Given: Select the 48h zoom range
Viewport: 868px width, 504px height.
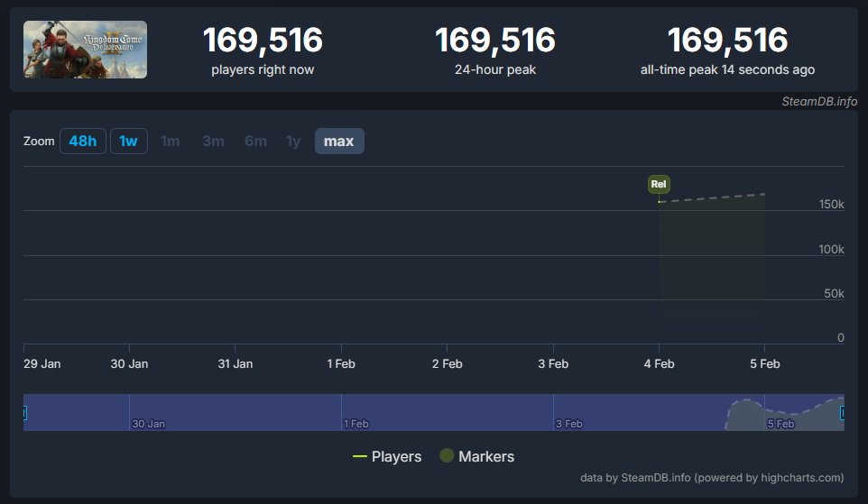Looking at the screenshot, I should tap(83, 142).
